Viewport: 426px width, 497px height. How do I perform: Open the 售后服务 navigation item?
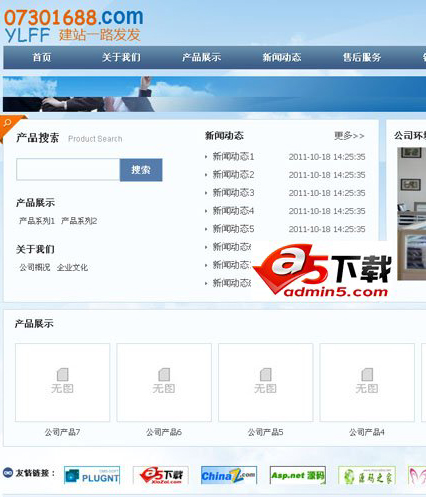click(x=362, y=57)
